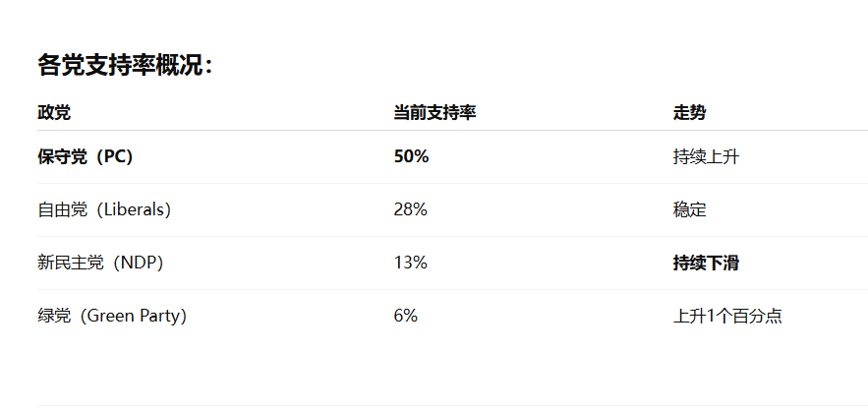868x411 pixels.
Task: Click the 稳定 trend cell
Action: tap(689, 209)
